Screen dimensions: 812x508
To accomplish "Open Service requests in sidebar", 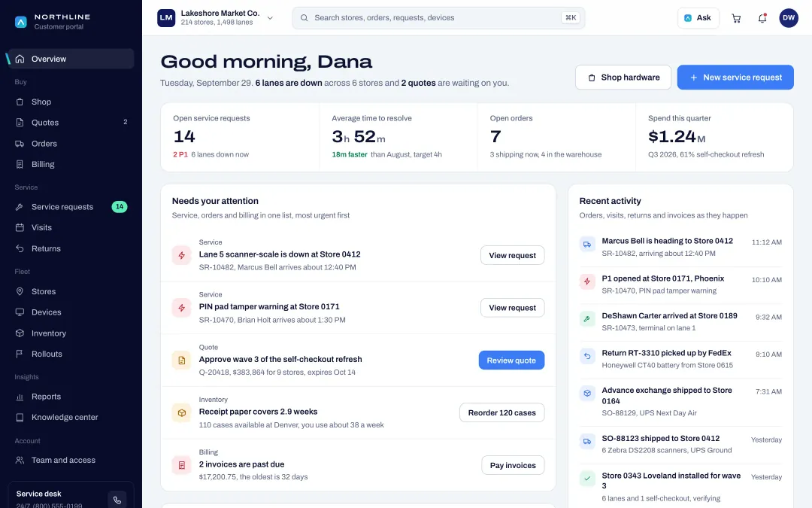I will pyautogui.click(x=71, y=207).
